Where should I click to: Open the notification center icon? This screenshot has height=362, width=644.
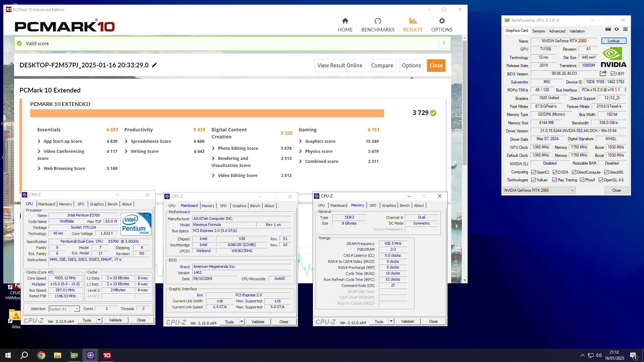click(633, 356)
